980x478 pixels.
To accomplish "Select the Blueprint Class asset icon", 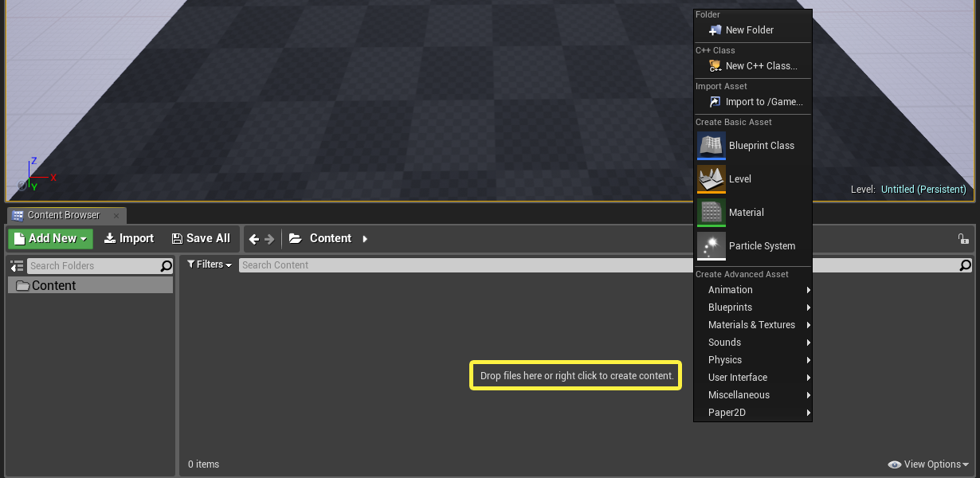I will (x=711, y=146).
